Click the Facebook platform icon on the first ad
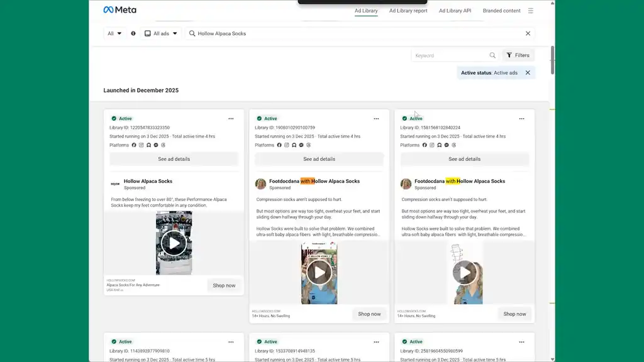The image size is (644, 362). (x=134, y=145)
